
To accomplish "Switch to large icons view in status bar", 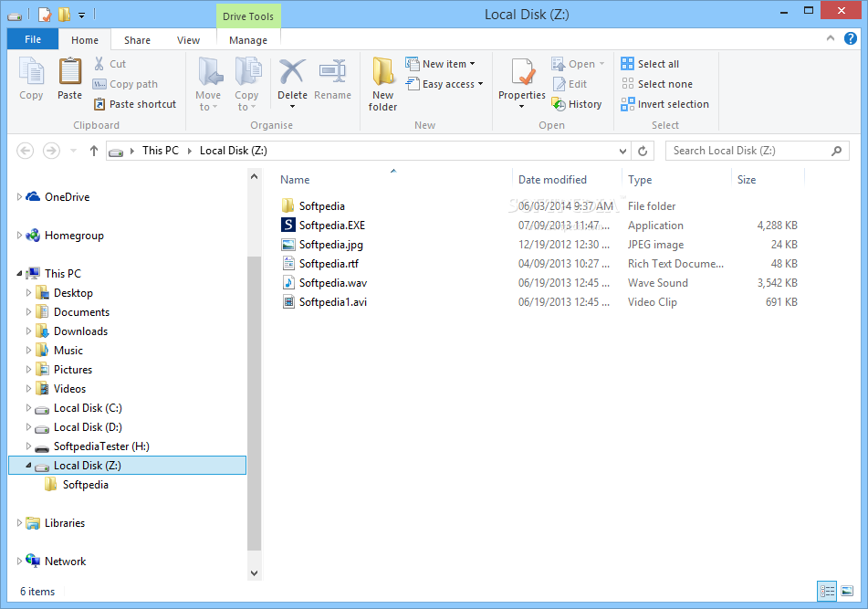I will [847, 592].
